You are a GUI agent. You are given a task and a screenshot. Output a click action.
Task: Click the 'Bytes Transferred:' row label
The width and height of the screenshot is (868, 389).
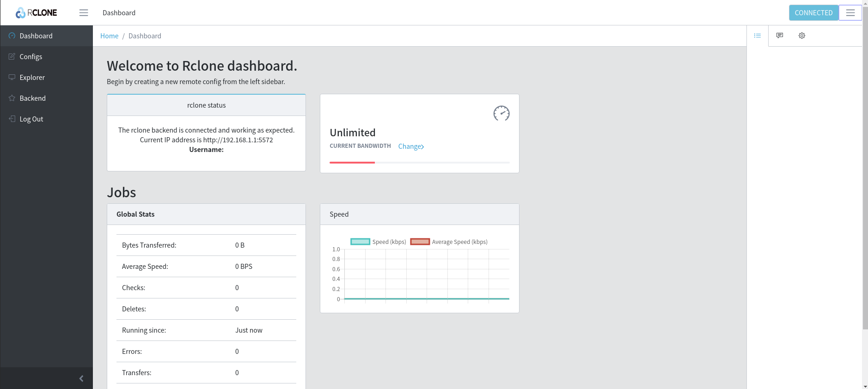pos(149,245)
